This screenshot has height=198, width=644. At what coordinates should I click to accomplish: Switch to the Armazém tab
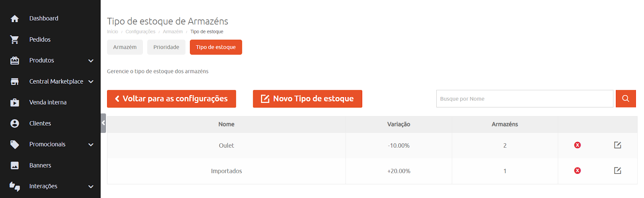pyautogui.click(x=125, y=47)
